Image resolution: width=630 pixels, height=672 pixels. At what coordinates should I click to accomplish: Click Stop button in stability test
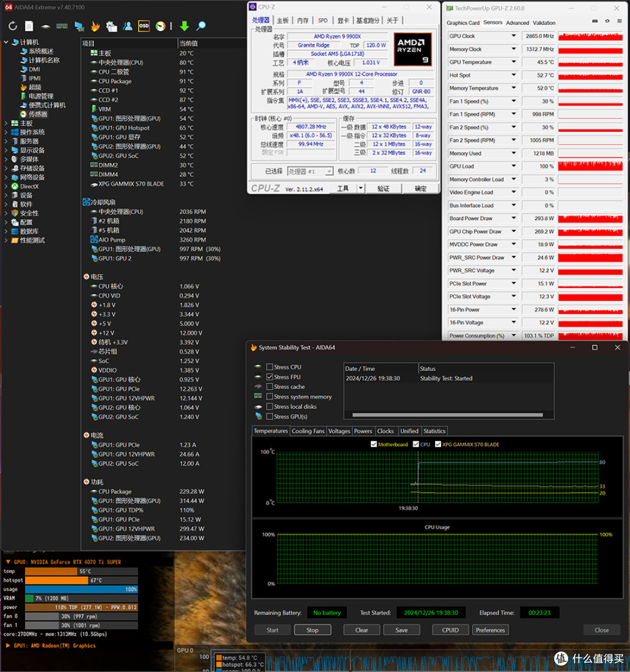[313, 630]
